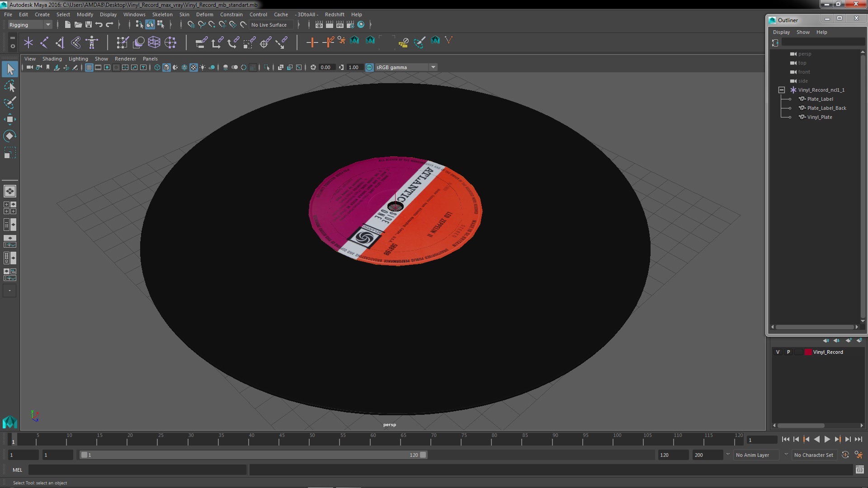
Task: Click the red Vinyl_Record layer color swatch
Action: [x=808, y=352]
